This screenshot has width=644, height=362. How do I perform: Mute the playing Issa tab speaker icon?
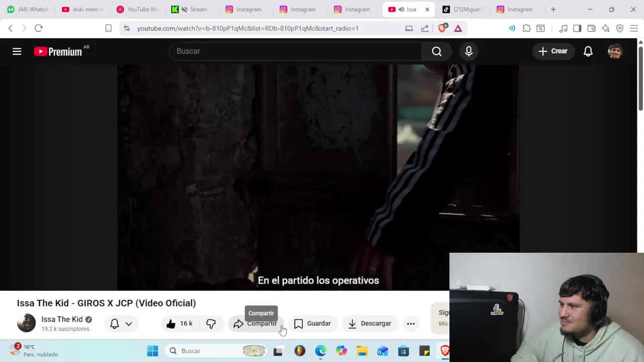(401, 9)
